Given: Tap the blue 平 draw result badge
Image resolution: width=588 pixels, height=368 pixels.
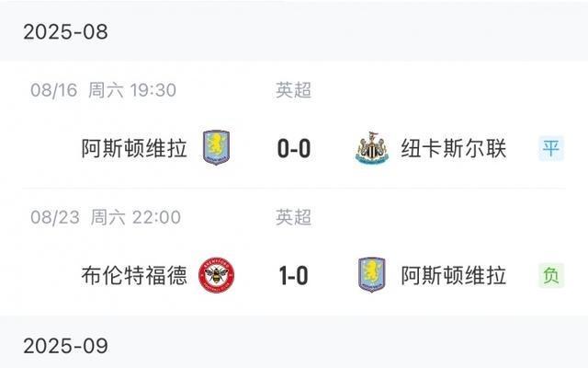Looking at the screenshot, I should tap(551, 147).
